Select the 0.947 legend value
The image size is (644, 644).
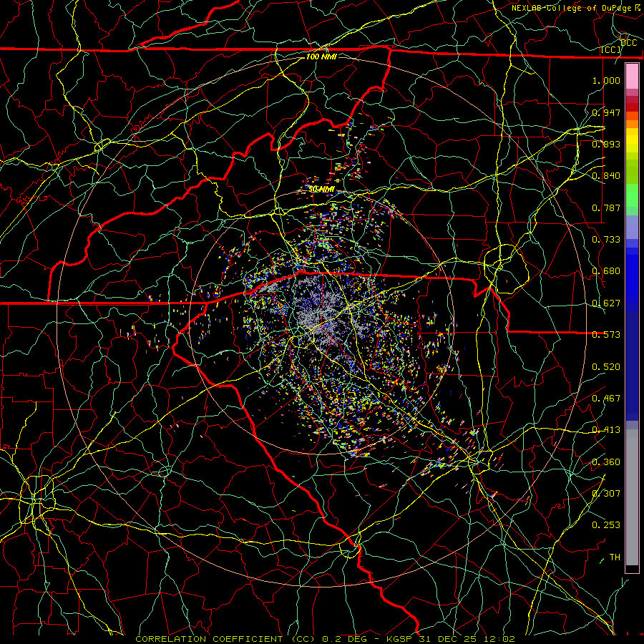[x=606, y=112]
